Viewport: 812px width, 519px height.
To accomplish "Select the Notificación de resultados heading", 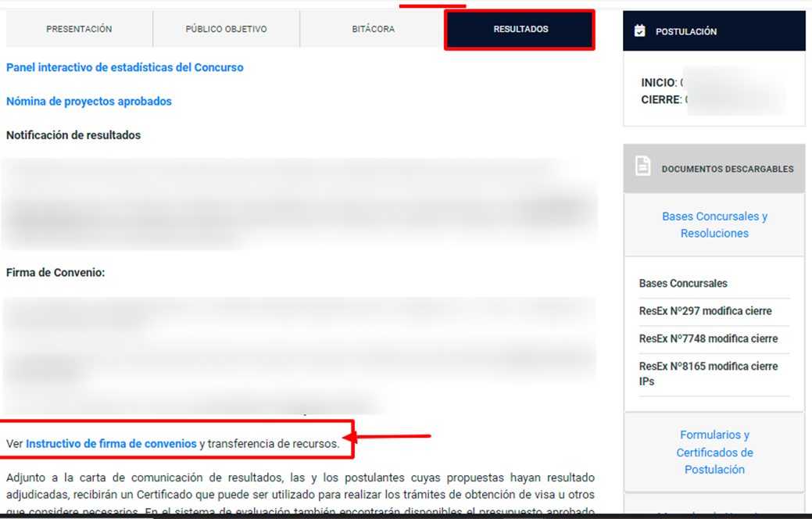I will click(73, 135).
